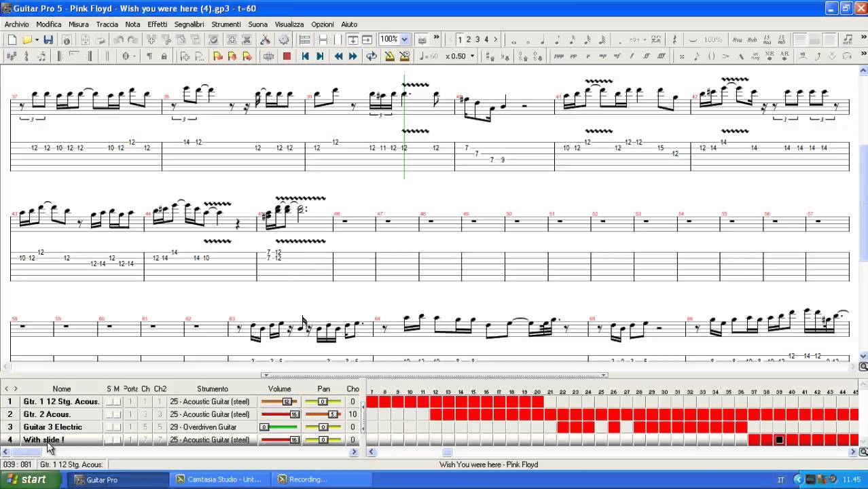This screenshot has width=868, height=489.
Task: Select voice 1 toggle
Action: pos(460,39)
